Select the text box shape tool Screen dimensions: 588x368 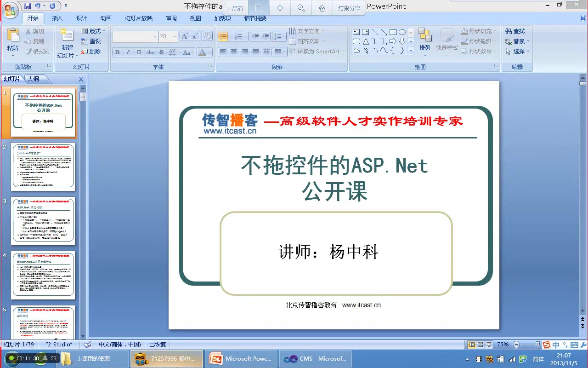[x=356, y=32]
